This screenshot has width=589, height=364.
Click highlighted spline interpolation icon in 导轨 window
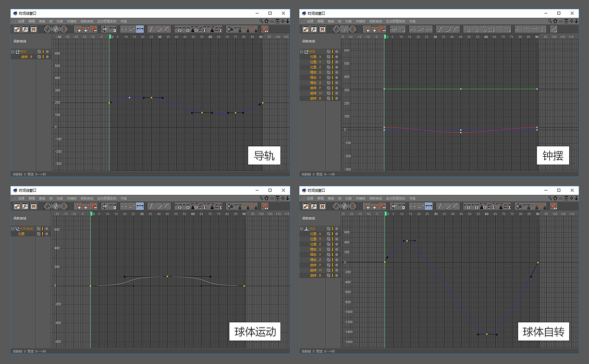[x=140, y=29]
